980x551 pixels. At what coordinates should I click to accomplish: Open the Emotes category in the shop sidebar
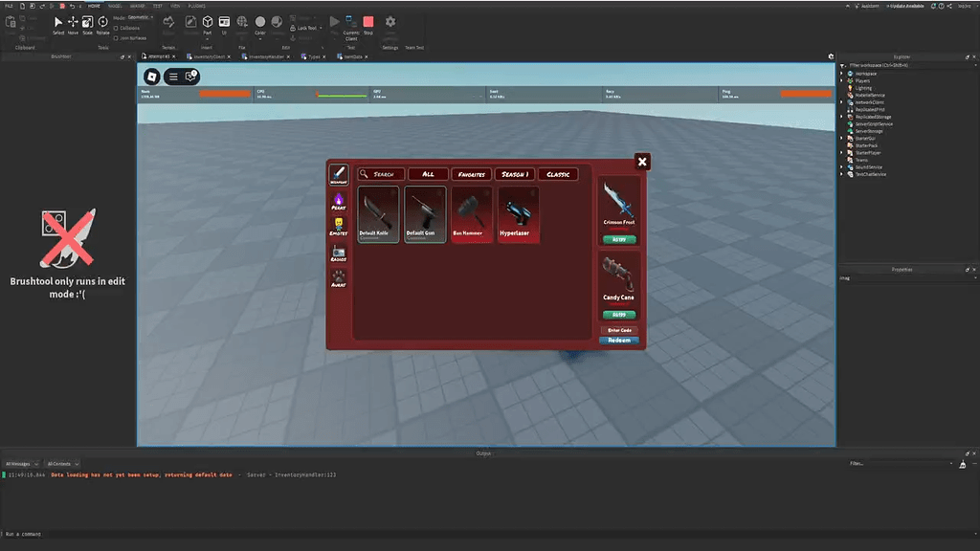339,228
